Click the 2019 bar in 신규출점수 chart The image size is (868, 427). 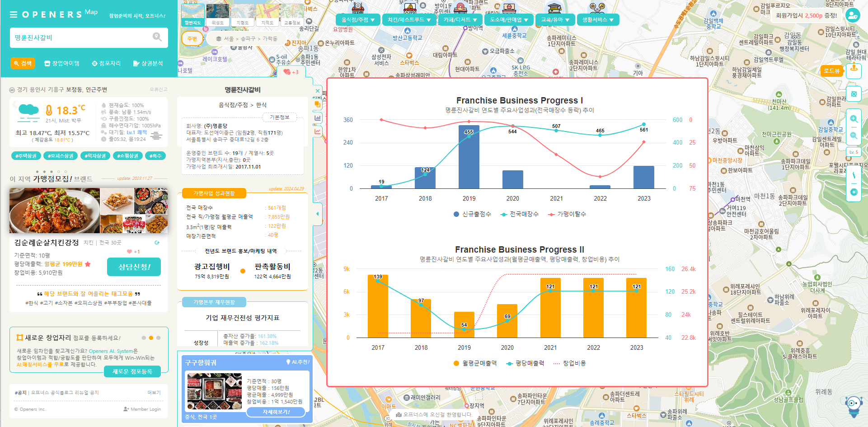(469, 157)
